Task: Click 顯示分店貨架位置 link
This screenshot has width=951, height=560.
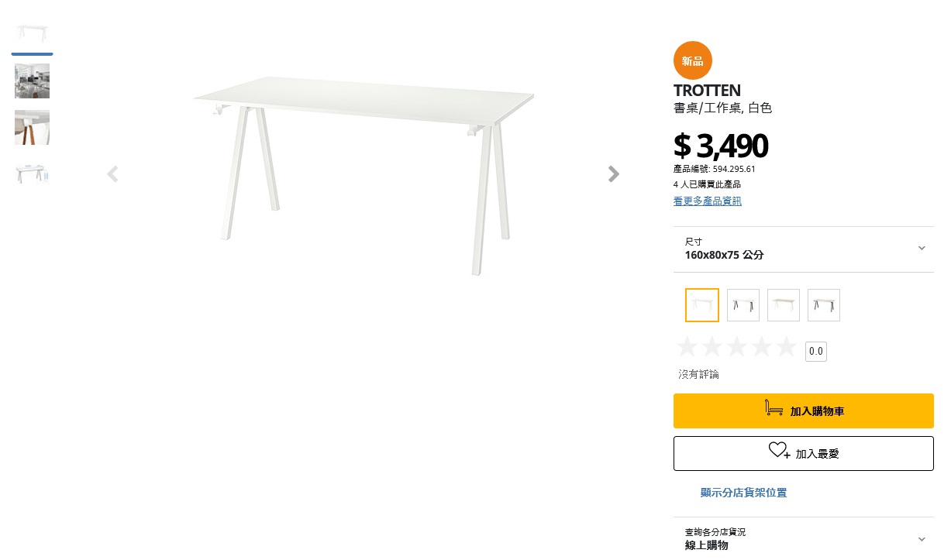Action: pyautogui.click(x=743, y=493)
